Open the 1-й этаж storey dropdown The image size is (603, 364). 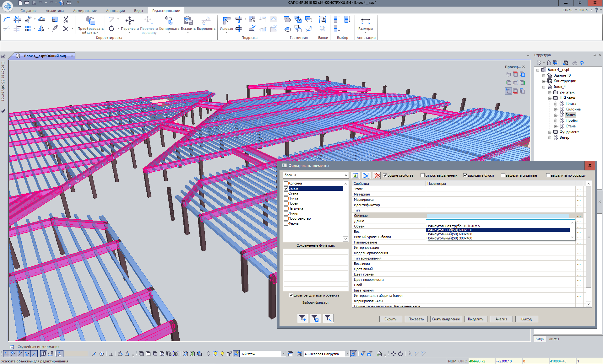pyautogui.click(x=283, y=354)
